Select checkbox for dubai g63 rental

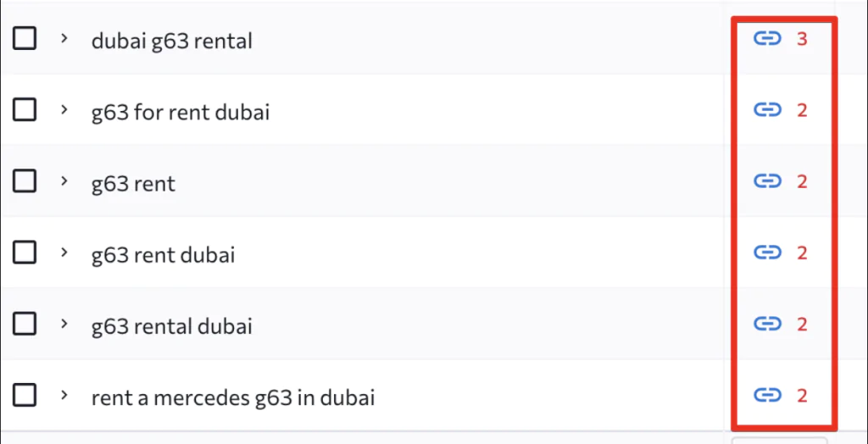(25, 39)
